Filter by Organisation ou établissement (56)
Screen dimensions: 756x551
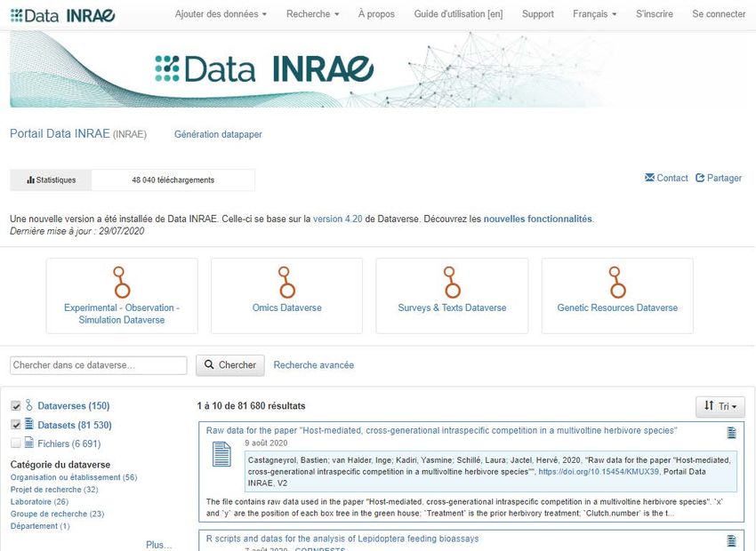coord(74,477)
